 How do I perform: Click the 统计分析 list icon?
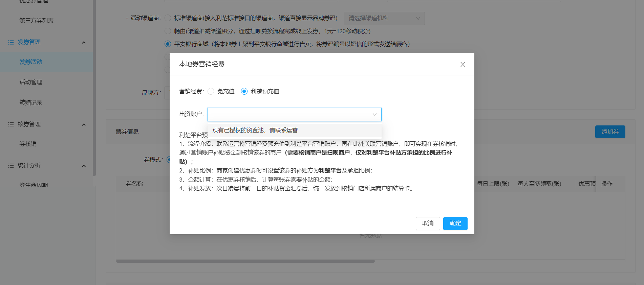(11, 166)
